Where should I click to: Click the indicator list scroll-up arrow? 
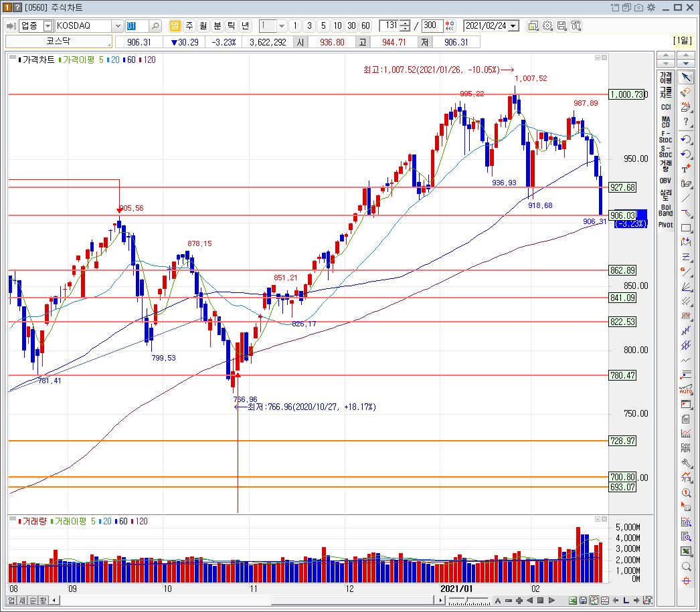666,56
